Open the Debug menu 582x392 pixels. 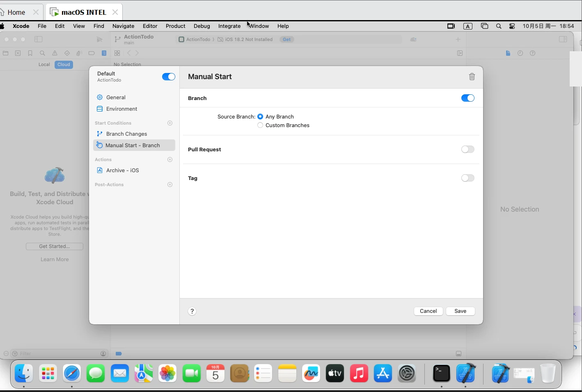click(x=202, y=26)
